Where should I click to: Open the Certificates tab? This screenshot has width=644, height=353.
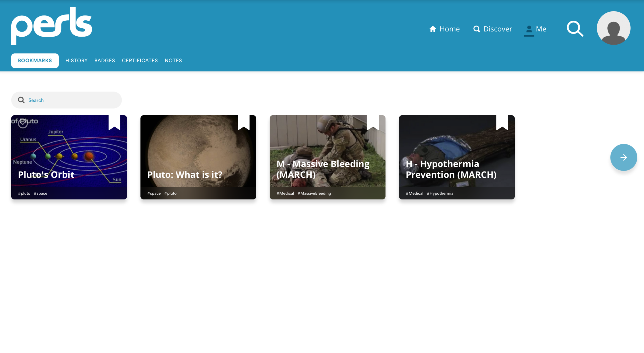tap(140, 61)
